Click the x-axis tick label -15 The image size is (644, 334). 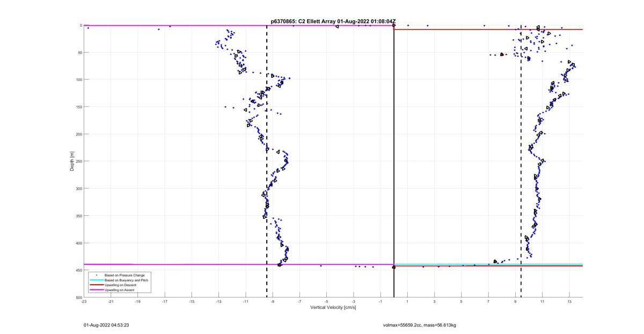[x=192, y=302]
